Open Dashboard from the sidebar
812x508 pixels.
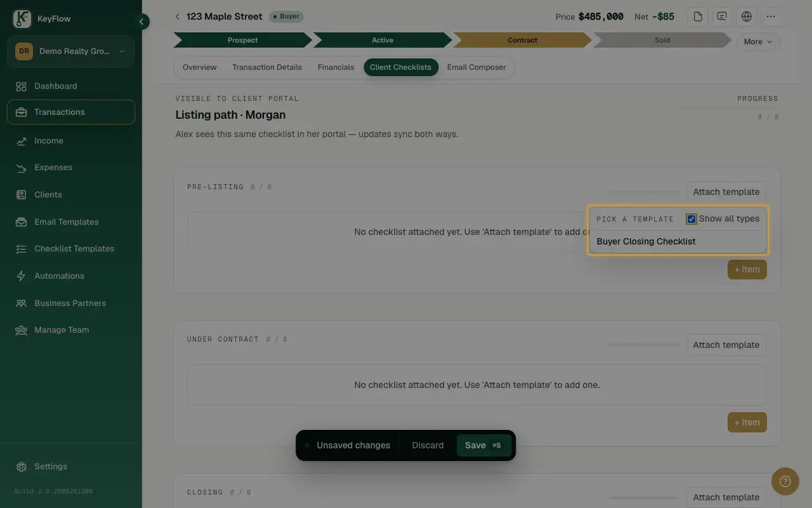tap(71, 86)
